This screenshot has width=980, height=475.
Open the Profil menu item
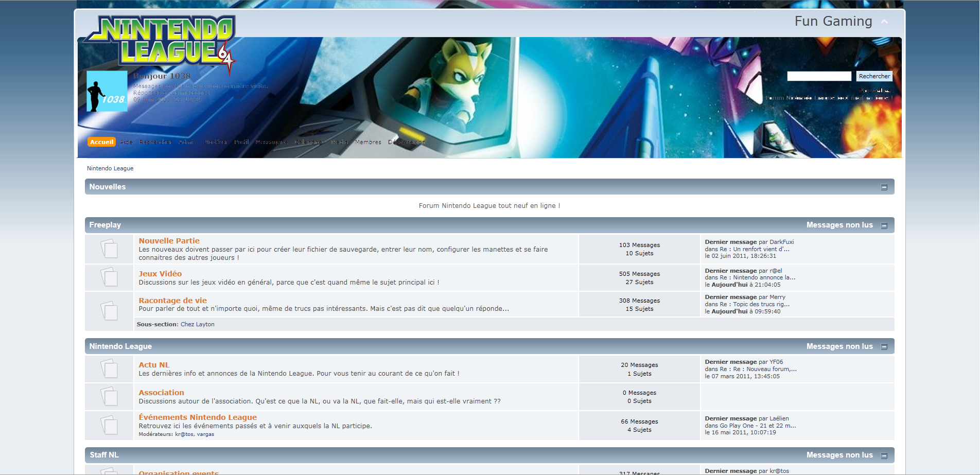point(241,142)
